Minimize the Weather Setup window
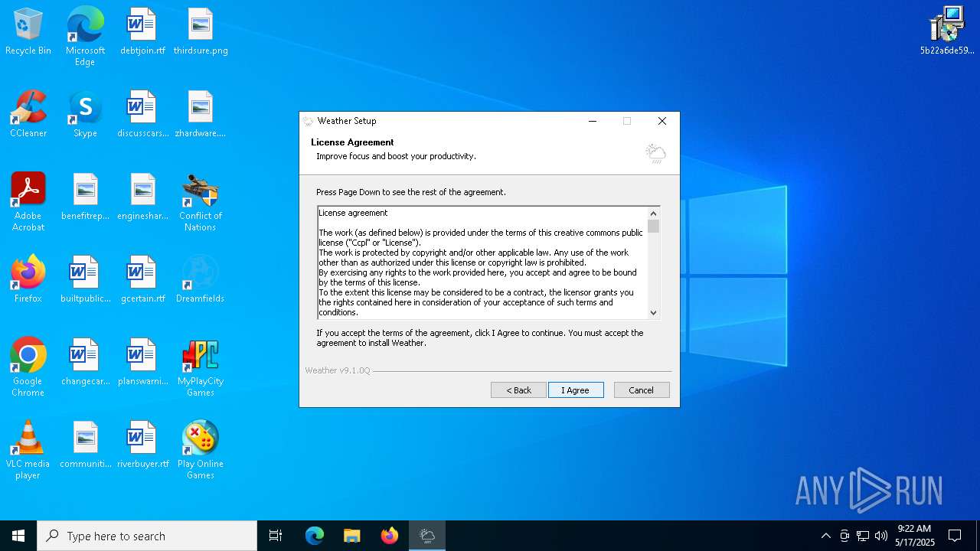Image resolution: width=980 pixels, height=551 pixels. click(x=593, y=121)
